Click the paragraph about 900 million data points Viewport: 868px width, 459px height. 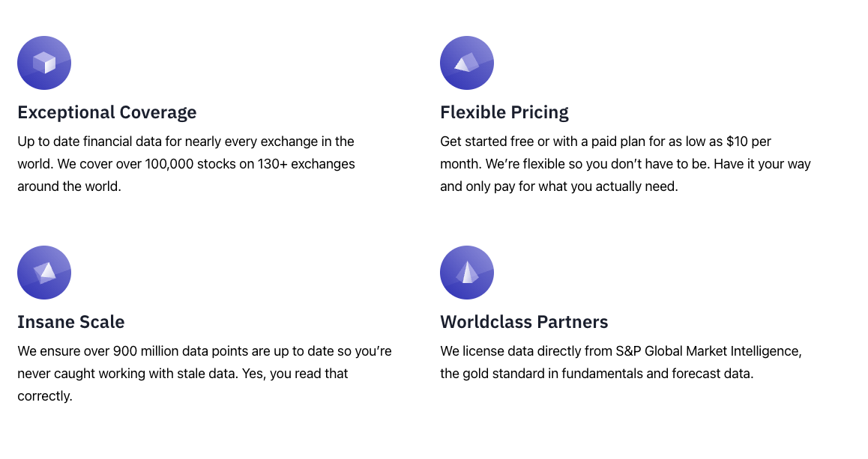[205, 374]
